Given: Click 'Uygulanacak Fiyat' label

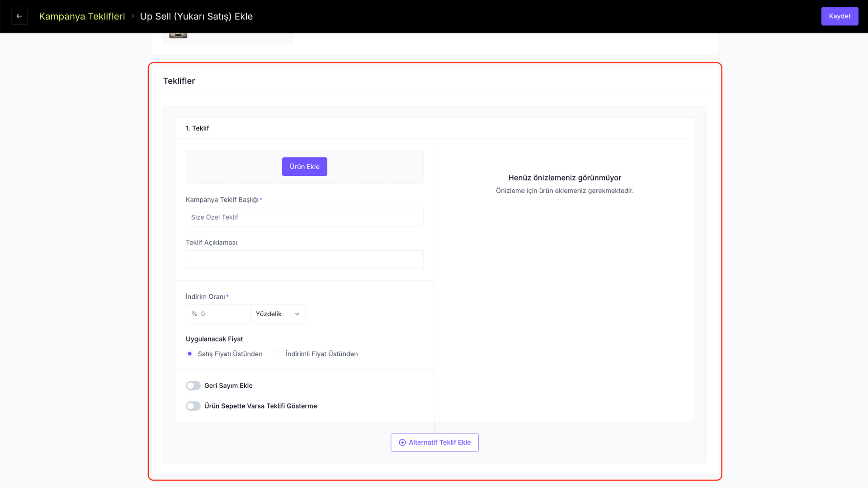Looking at the screenshot, I should click(214, 339).
